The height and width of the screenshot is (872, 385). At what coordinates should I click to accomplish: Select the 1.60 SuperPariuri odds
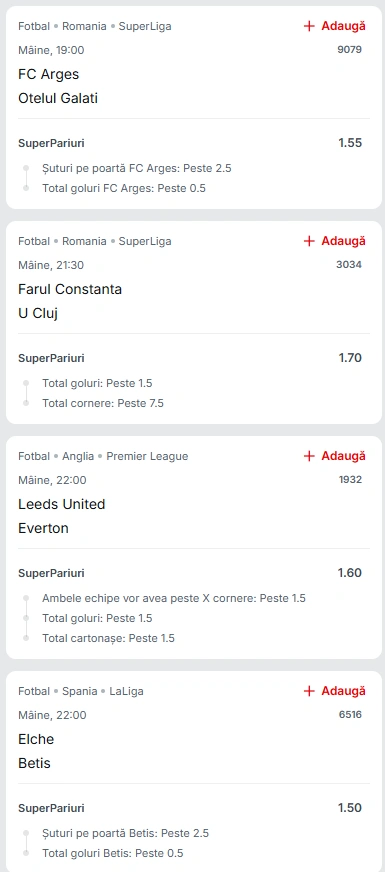(350, 573)
